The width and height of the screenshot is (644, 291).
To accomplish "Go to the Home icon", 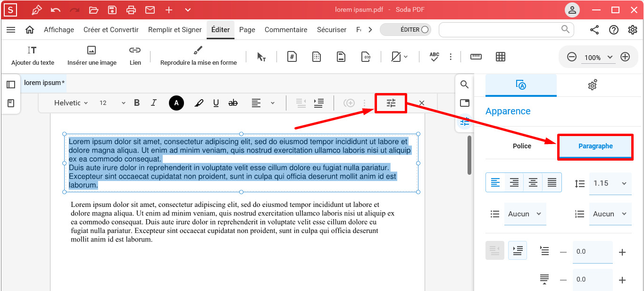I will (30, 30).
